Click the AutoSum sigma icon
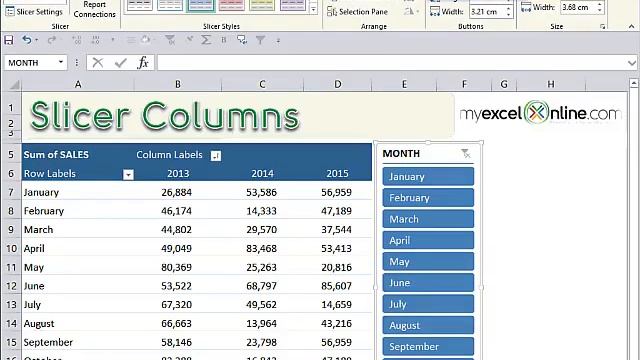 click(206, 40)
